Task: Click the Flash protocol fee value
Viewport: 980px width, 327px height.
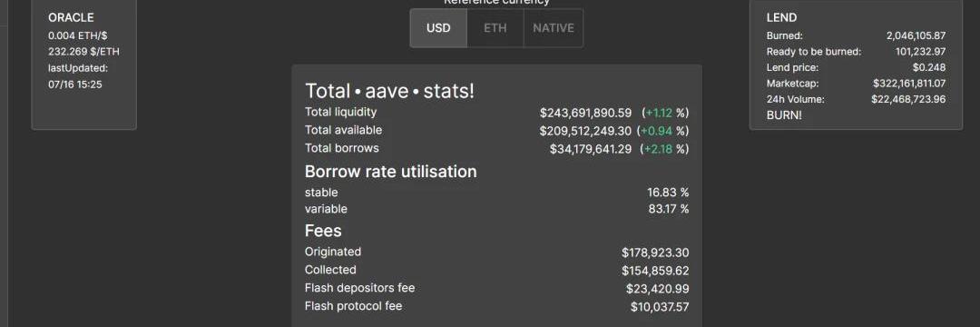Action: coord(660,307)
